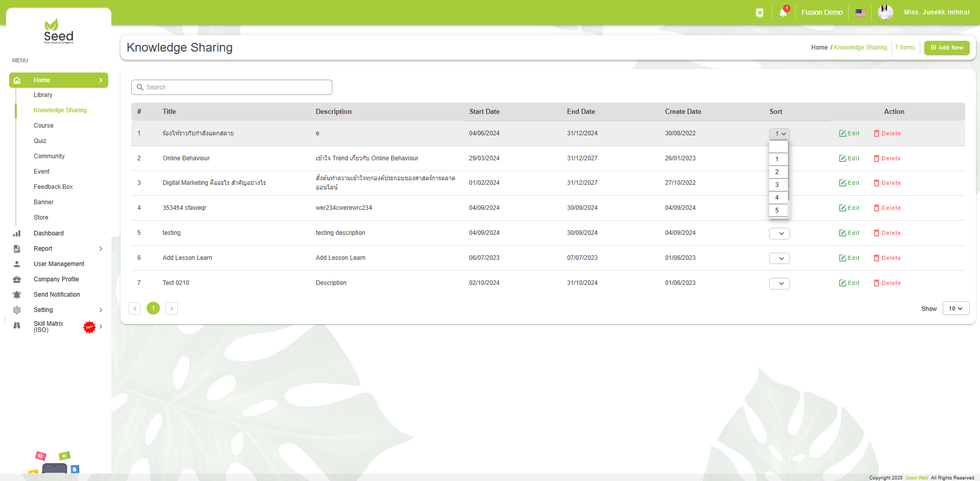Click the Send Notification bell item
Screen dimensions: 980x481
click(x=57, y=295)
